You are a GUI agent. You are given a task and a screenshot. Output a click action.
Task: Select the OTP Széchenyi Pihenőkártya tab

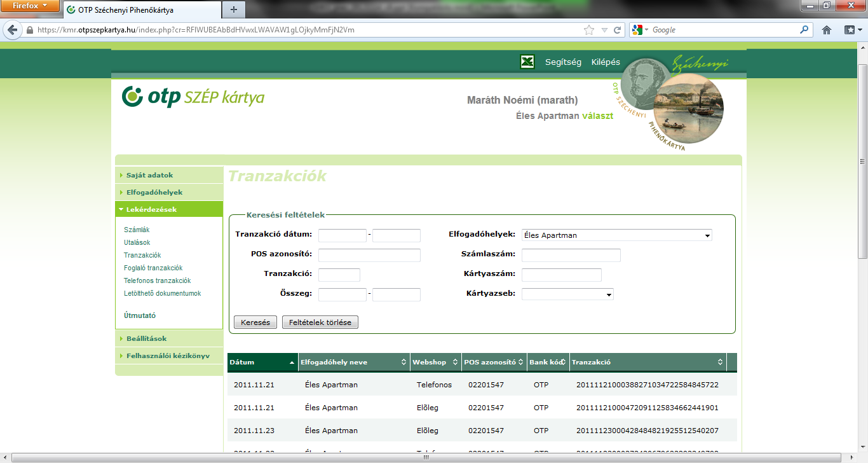tap(142, 10)
